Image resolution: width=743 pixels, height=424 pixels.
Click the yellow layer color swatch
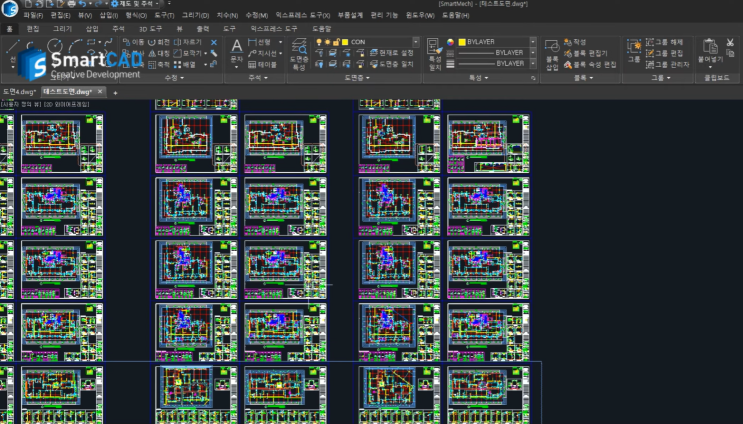pos(345,42)
